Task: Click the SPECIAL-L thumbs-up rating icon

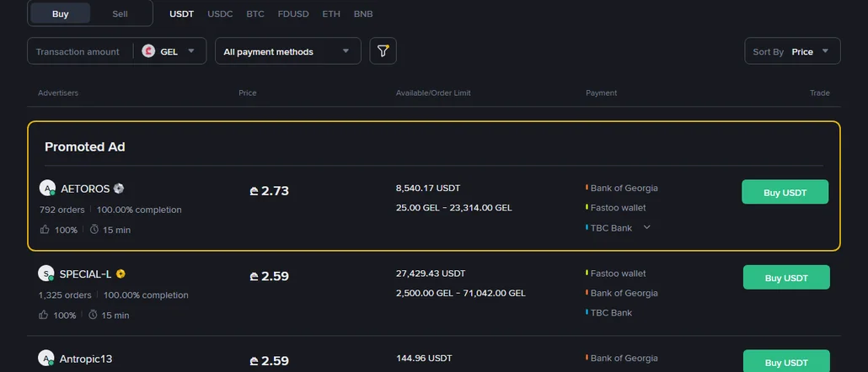Action: pyautogui.click(x=43, y=315)
